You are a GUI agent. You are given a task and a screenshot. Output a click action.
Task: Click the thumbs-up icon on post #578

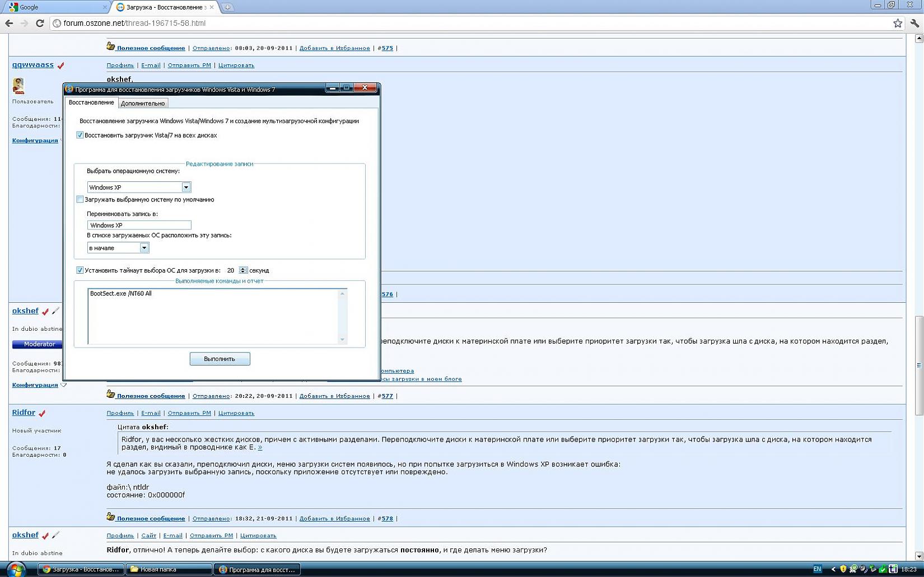point(111,517)
